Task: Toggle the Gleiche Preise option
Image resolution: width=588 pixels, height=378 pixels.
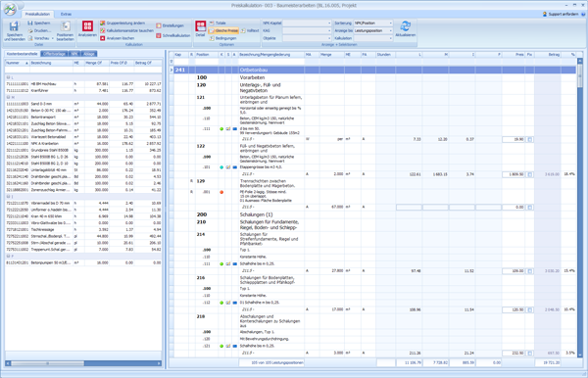Action: [223, 30]
